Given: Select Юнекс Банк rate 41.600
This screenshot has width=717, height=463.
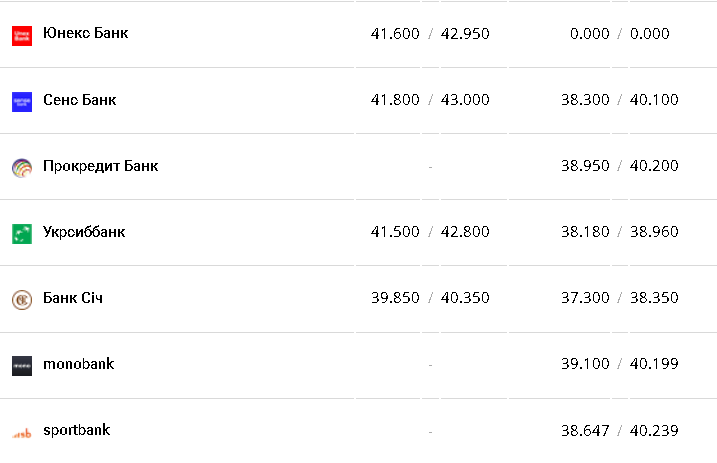Looking at the screenshot, I should [395, 34].
